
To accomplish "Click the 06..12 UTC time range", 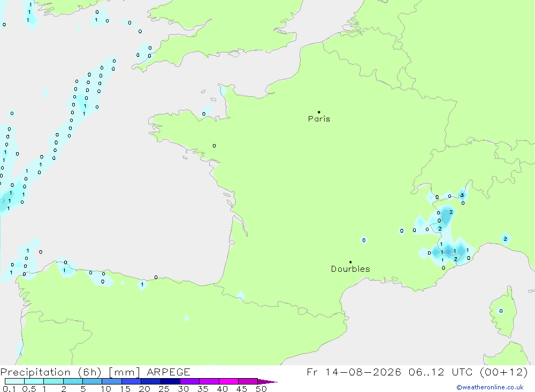I will tap(442, 372).
